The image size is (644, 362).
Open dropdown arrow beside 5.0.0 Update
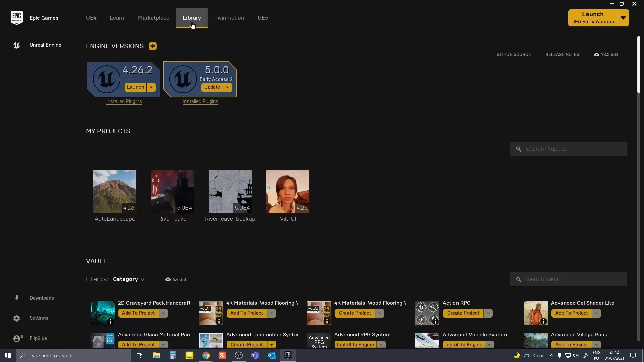coord(227,87)
